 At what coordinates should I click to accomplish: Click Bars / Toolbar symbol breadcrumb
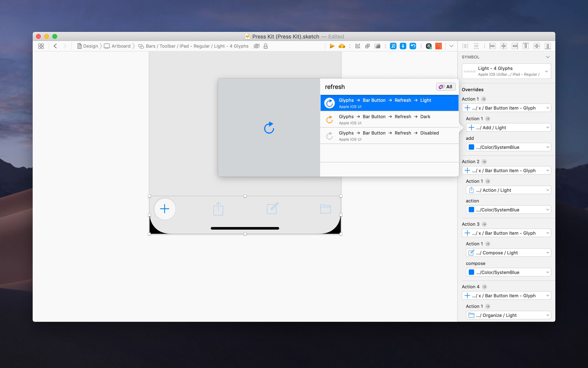(x=193, y=46)
